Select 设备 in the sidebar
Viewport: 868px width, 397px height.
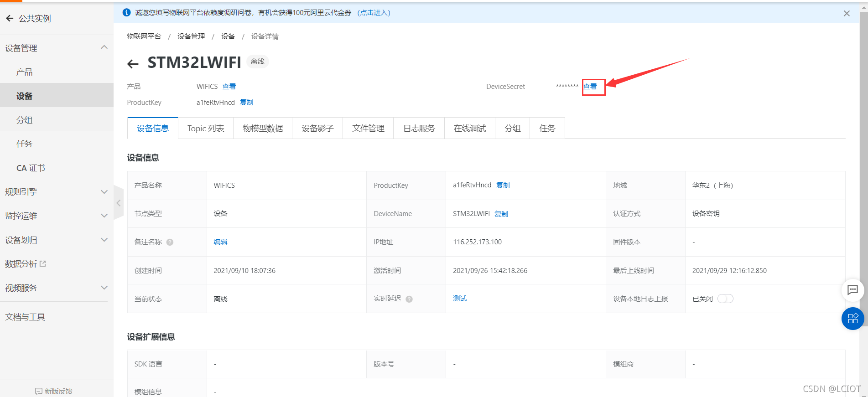[57, 96]
